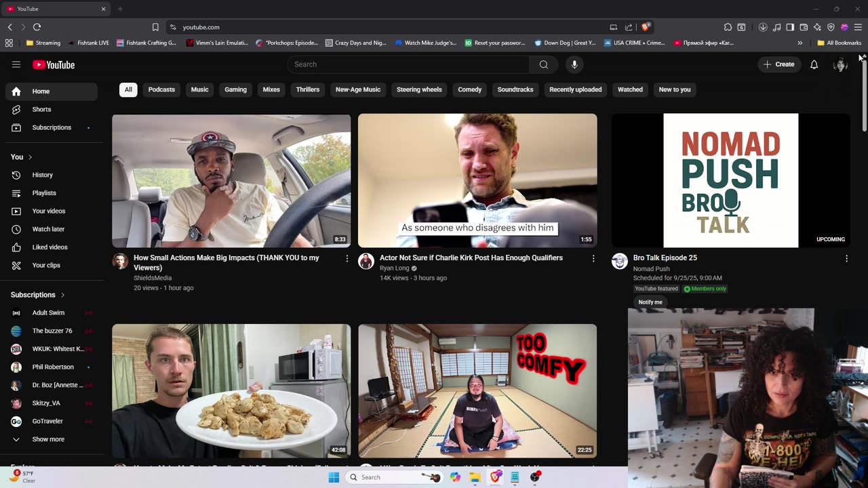Start voice search with microphone icon
This screenshot has height=488, width=868.
pos(574,64)
